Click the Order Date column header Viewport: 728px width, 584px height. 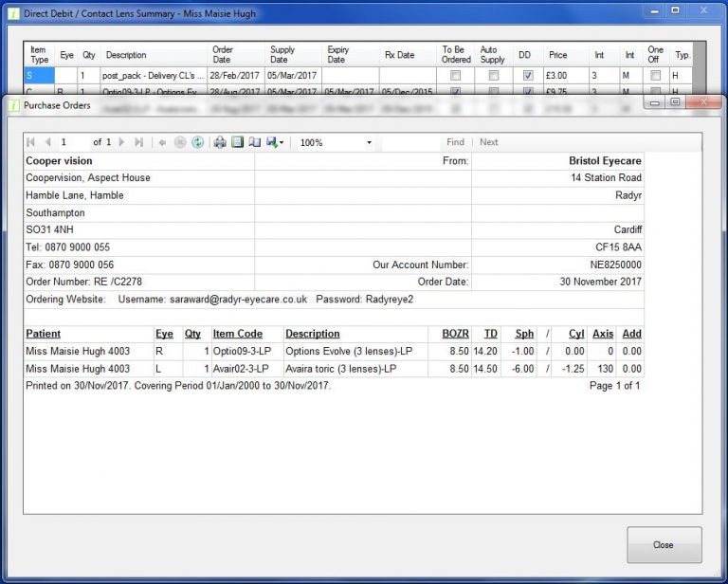click(236, 55)
